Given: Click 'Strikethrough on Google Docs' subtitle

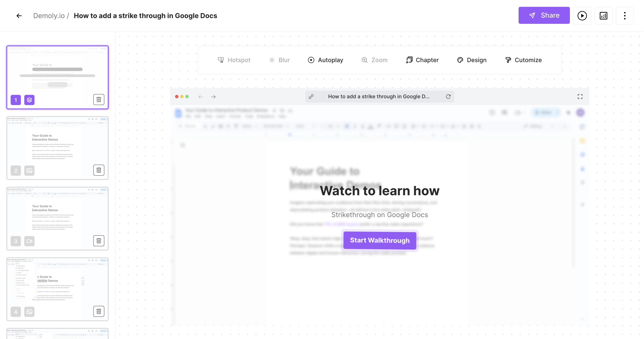Looking at the screenshot, I should [379, 215].
